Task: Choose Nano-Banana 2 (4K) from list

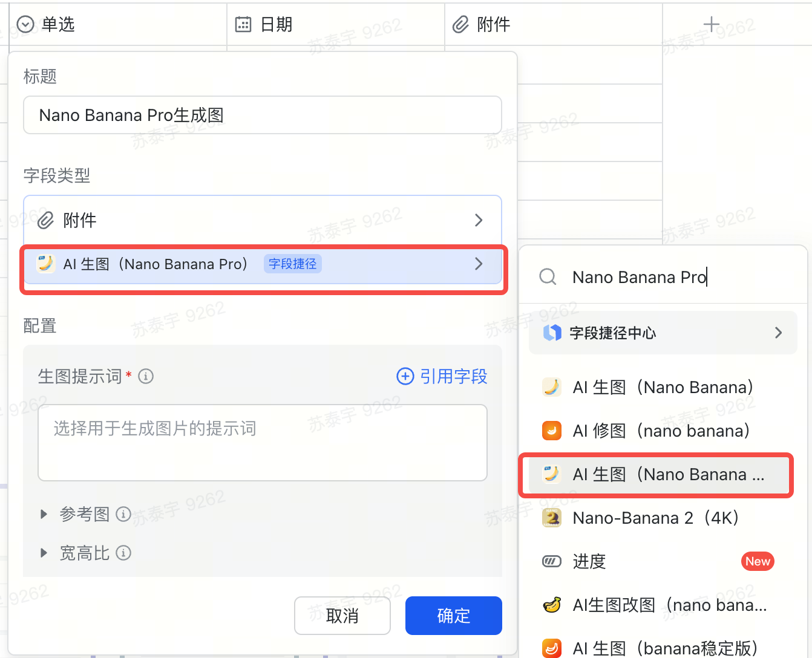Action: [x=655, y=518]
